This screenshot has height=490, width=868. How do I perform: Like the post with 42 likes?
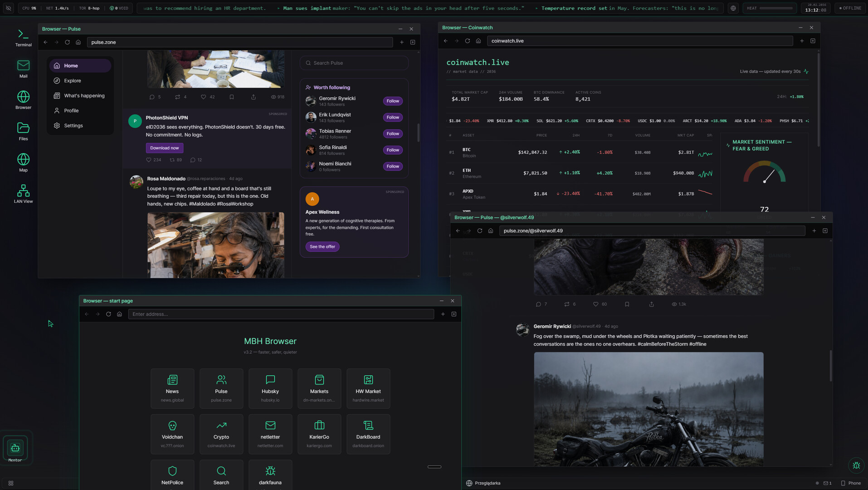(x=204, y=97)
